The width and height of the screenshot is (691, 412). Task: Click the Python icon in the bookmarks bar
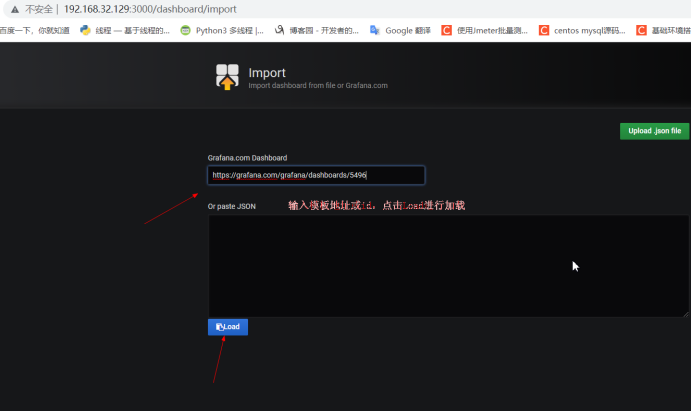click(x=85, y=30)
